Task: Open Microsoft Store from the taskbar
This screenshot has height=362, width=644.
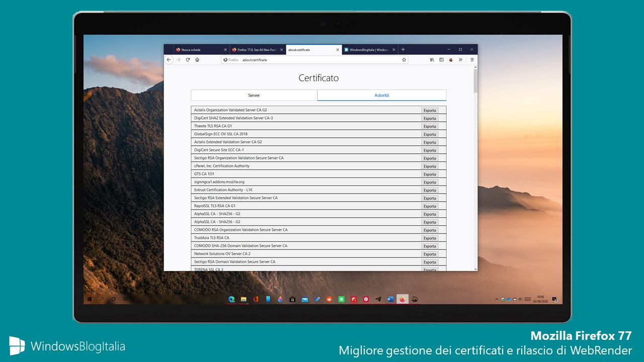Action: pyautogui.click(x=292, y=299)
